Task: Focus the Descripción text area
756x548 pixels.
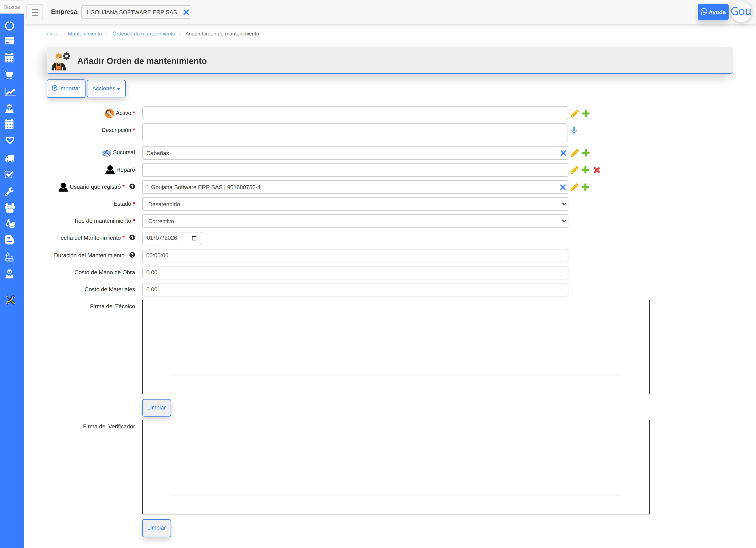Action: tap(355, 133)
